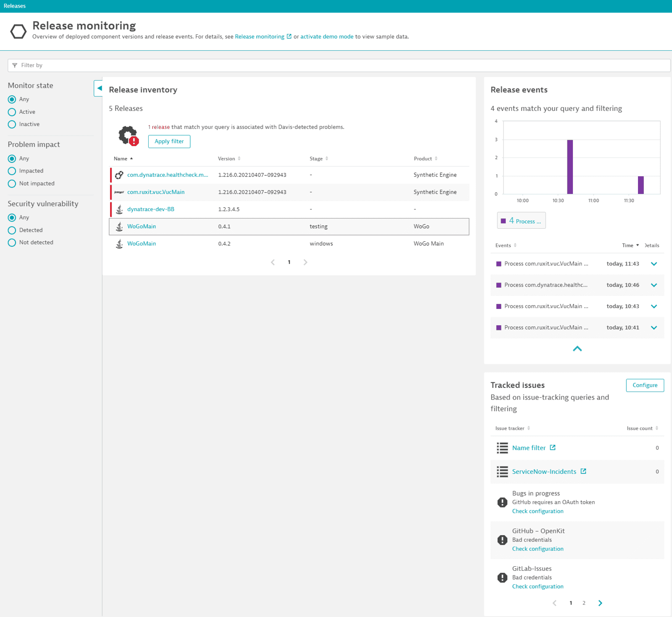Click the gear icon with red problem badge
The width and height of the screenshot is (672, 617).
tap(127, 136)
